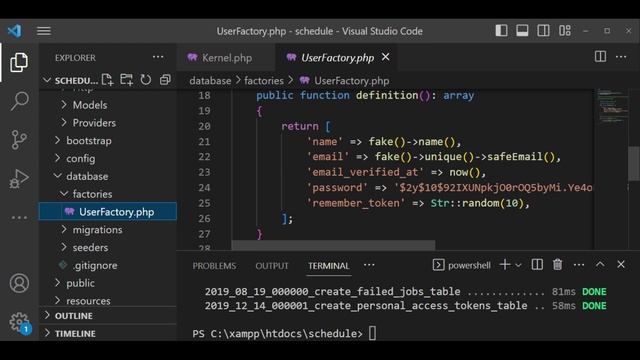Switch to the PROBLEMS panel tab

(214, 266)
